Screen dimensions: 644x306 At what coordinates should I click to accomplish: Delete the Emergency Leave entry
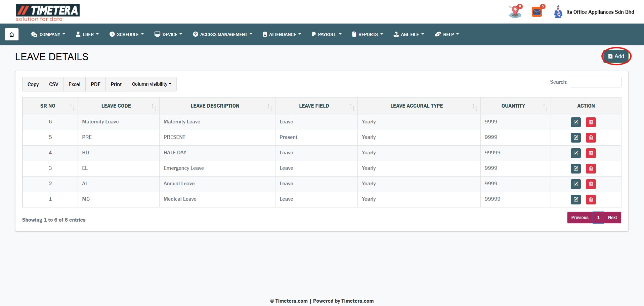591,168
